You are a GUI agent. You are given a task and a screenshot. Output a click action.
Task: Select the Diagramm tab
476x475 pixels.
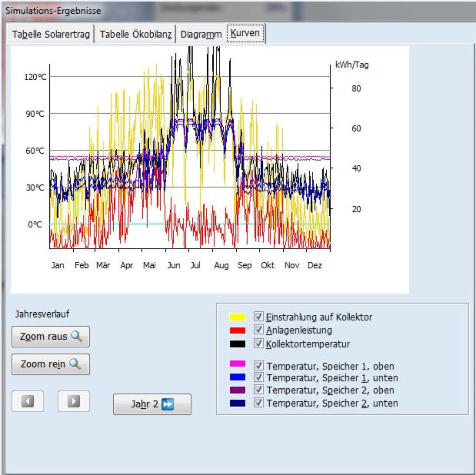click(201, 34)
